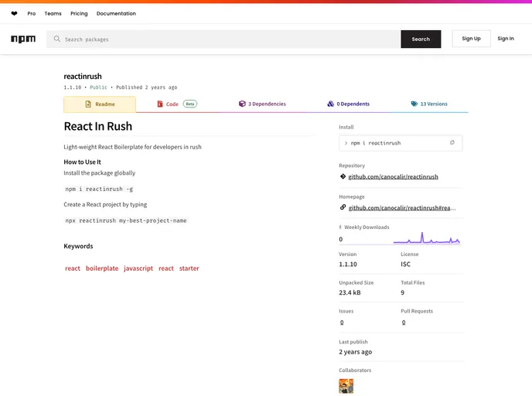Open the Pro menu item
Image resolution: width=532 pixels, height=396 pixels.
click(32, 14)
